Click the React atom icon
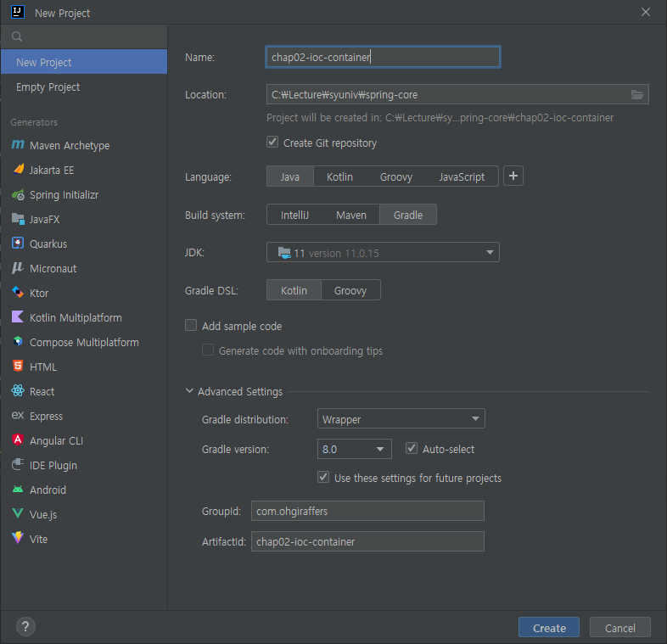The height and width of the screenshot is (644, 667). [18, 390]
